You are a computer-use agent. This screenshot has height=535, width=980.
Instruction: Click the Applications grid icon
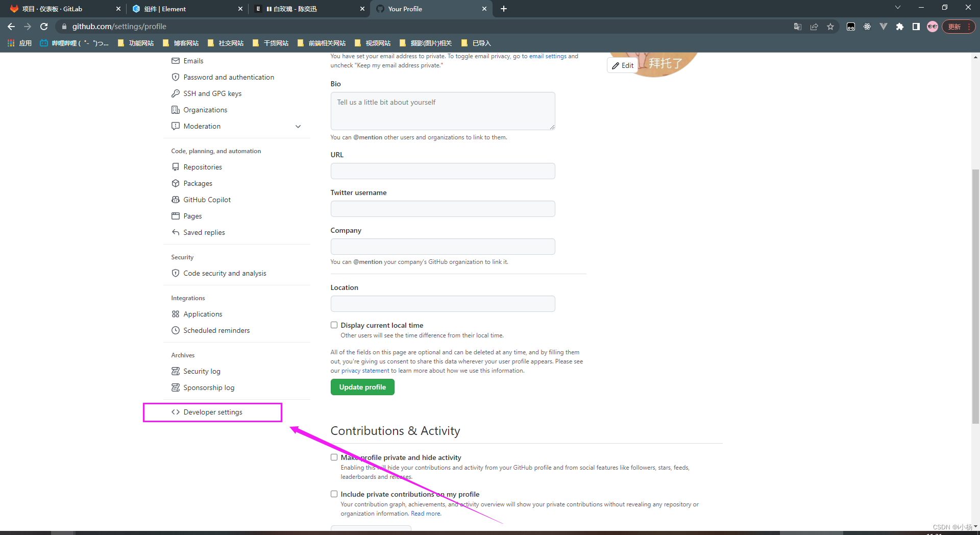click(176, 314)
